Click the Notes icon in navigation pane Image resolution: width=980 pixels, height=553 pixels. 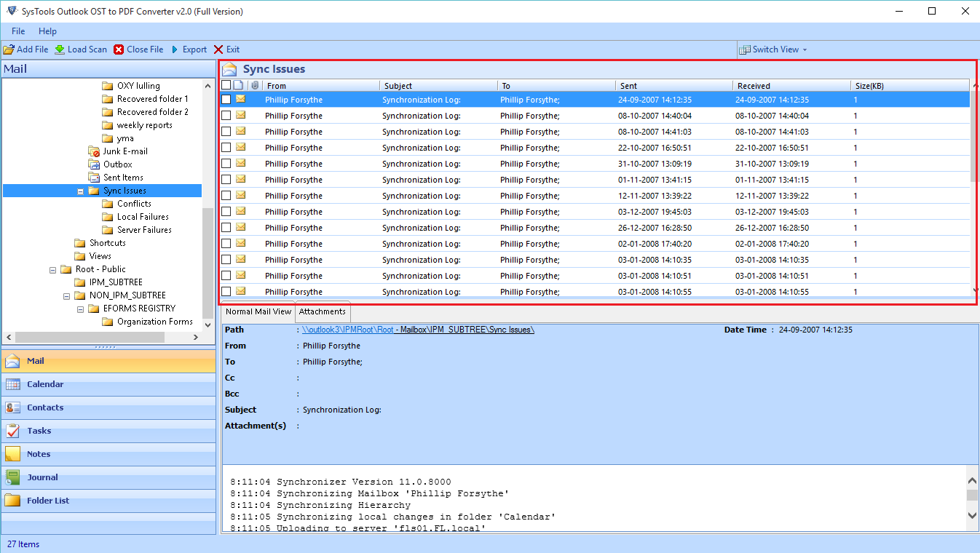(x=13, y=455)
